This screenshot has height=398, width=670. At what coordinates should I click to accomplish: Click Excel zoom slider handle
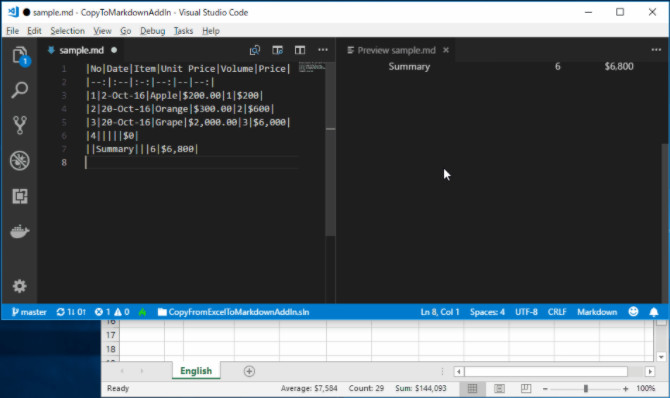(585, 388)
